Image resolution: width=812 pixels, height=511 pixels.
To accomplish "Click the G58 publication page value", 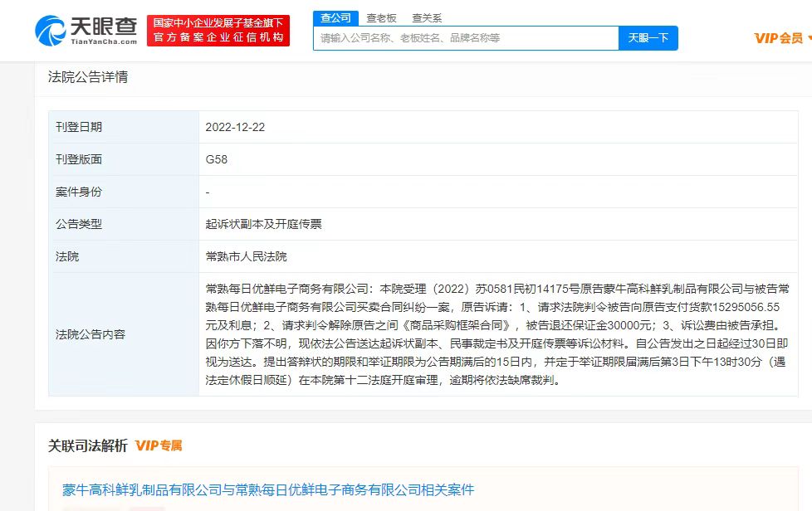I will 216,159.
